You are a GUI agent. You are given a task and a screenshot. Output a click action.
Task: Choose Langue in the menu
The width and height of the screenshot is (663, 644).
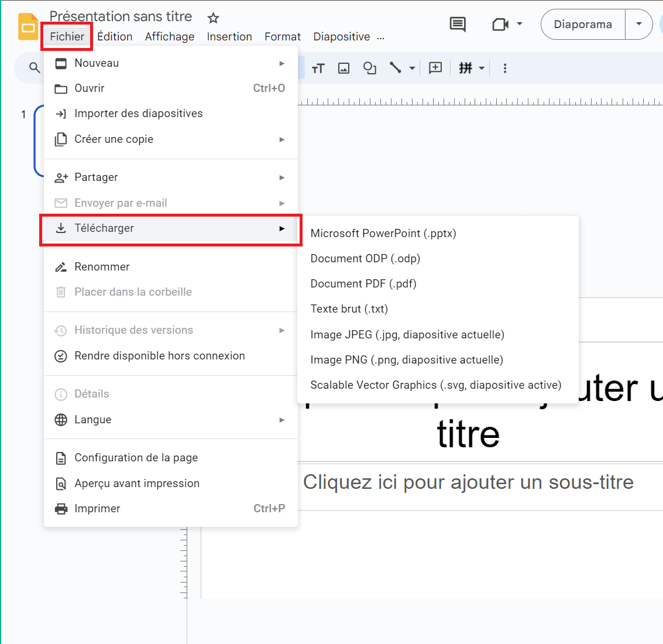click(171, 420)
